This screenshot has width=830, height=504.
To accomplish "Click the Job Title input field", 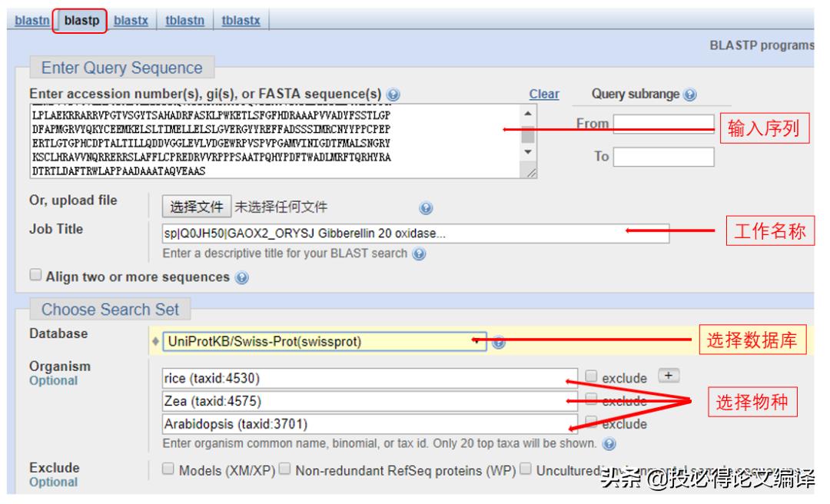I will 416,234.
